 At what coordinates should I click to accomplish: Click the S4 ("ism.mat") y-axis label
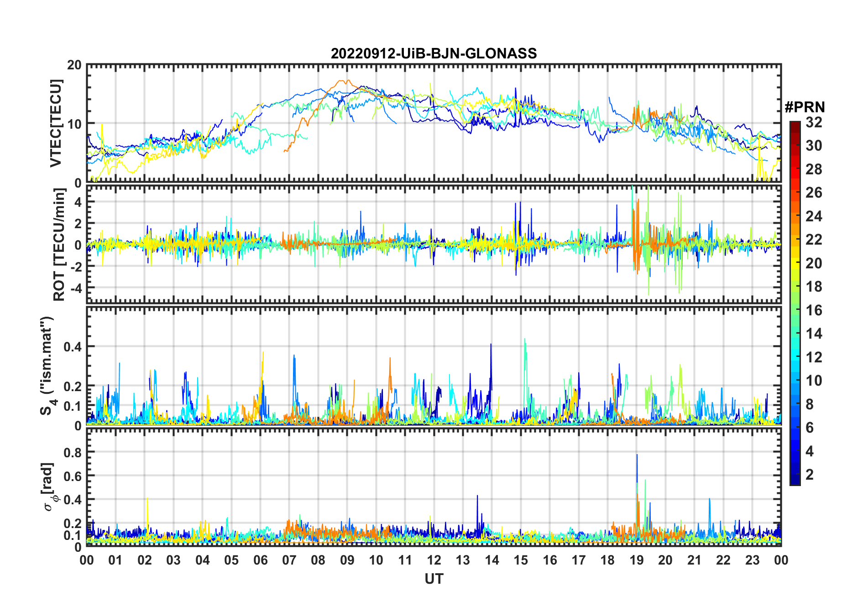click(x=47, y=366)
